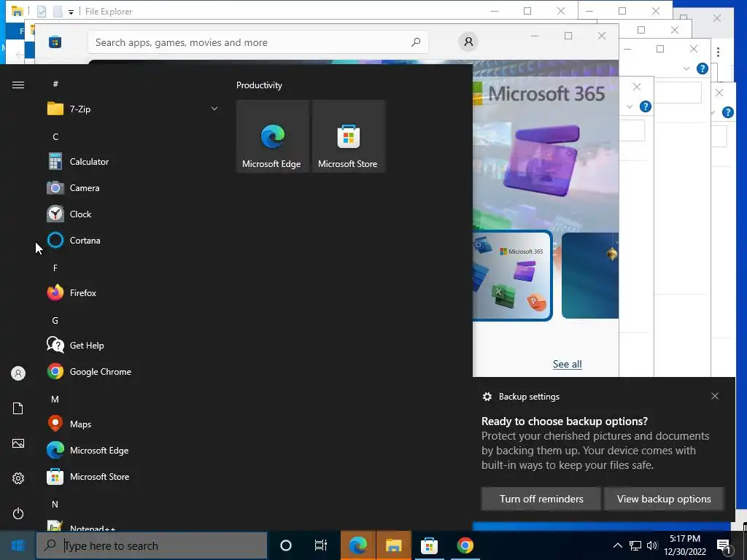Open the clock and date flyout

pos(685,545)
